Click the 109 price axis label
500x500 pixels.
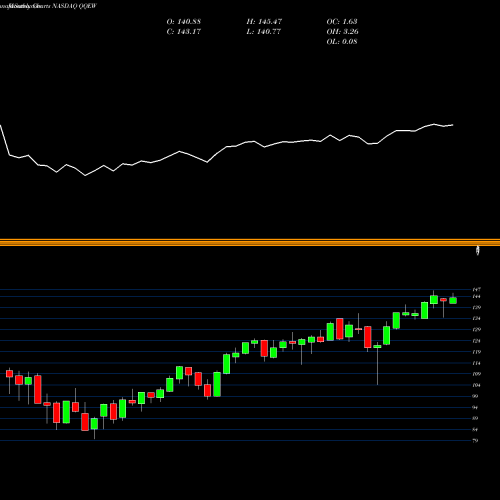pos(476,374)
